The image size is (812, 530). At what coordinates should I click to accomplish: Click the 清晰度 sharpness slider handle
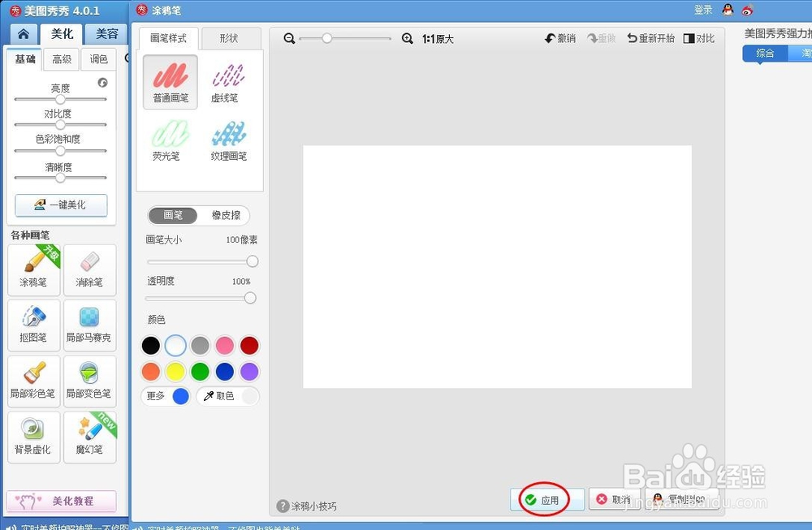point(61,178)
